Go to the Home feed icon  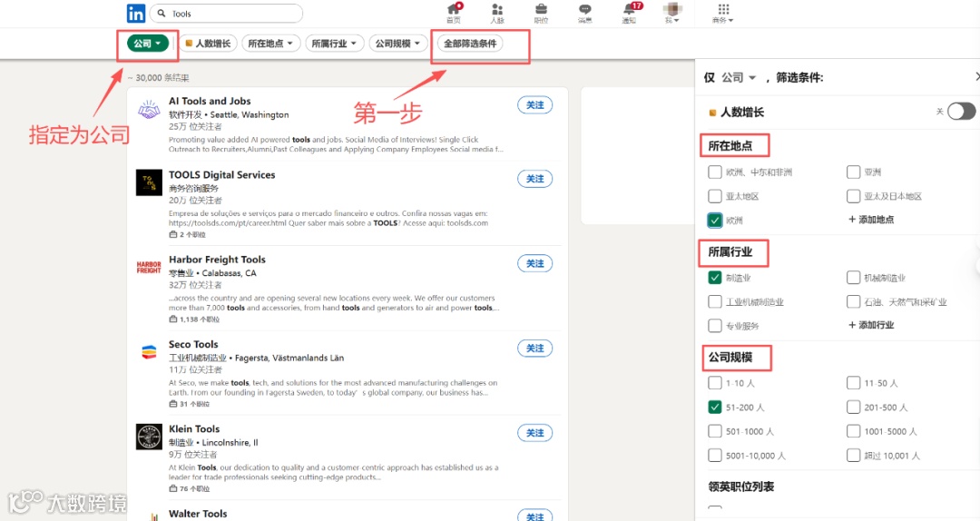[454, 13]
